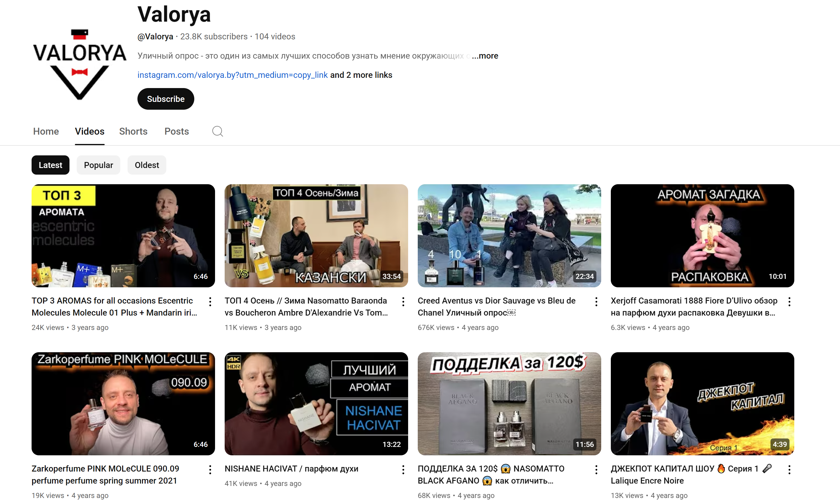This screenshot has width=840, height=504.
Task: Expand channel description with ...more
Action: [x=485, y=56]
